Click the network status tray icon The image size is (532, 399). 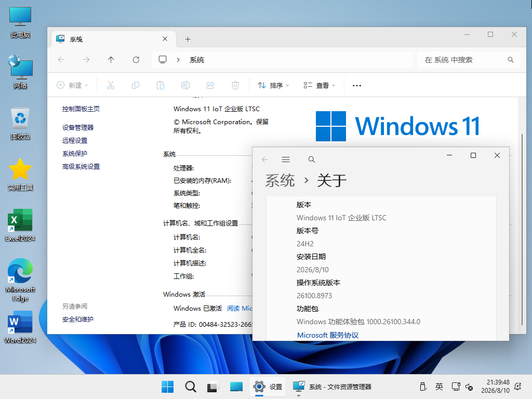[x=456, y=387]
